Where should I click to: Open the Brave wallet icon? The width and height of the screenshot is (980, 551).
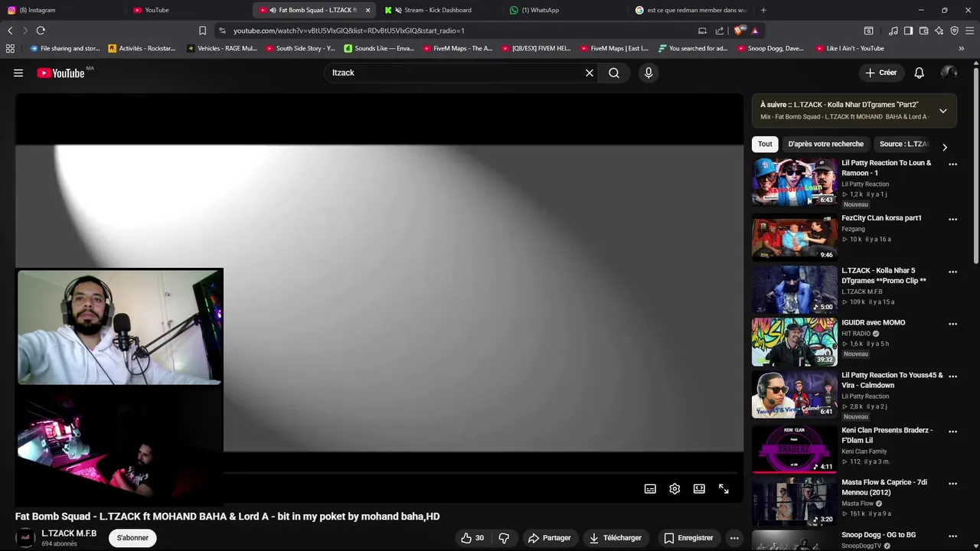pos(923,31)
